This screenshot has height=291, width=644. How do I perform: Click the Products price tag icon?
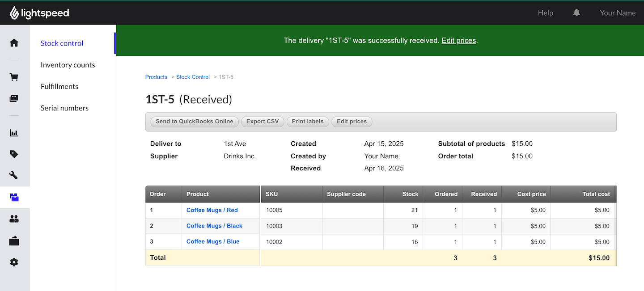pyautogui.click(x=14, y=154)
